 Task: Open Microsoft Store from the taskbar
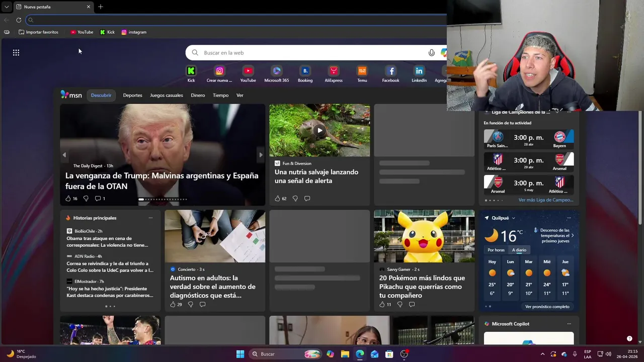[x=389, y=354]
